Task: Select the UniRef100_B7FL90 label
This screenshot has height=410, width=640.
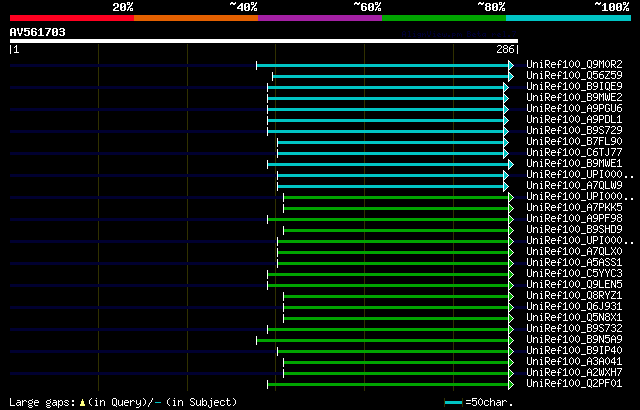Action: pos(574,142)
